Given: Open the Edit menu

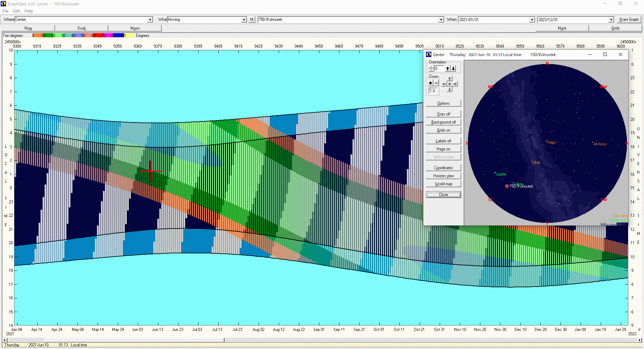Looking at the screenshot, I should point(16,11).
